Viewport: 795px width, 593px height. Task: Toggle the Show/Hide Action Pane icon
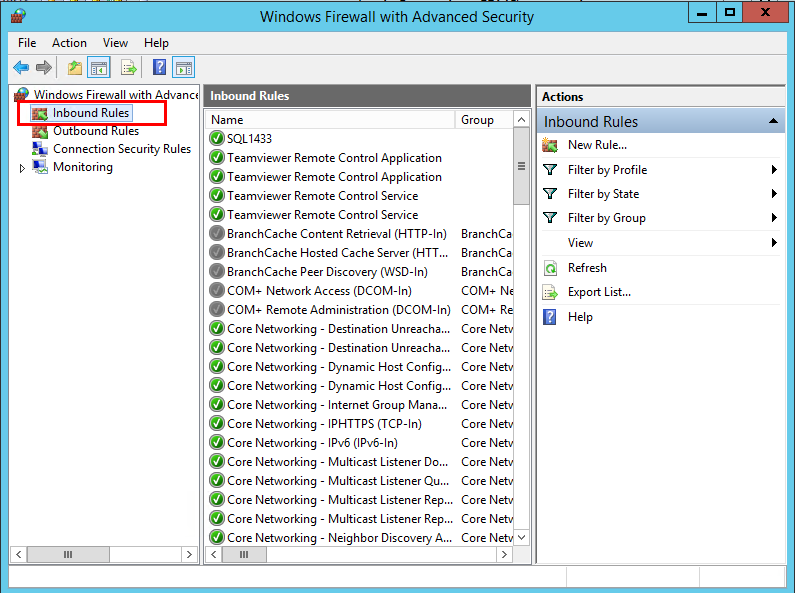(183, 68)
